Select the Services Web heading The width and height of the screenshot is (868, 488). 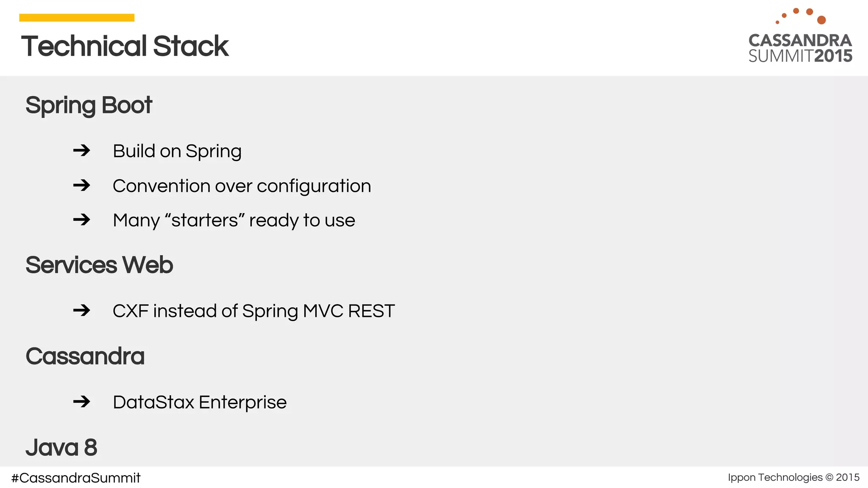[x=99, y=265]
